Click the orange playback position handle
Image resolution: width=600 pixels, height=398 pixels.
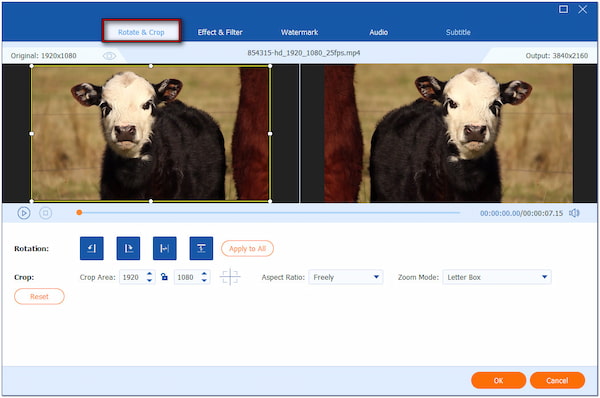(x=79, y=212)
